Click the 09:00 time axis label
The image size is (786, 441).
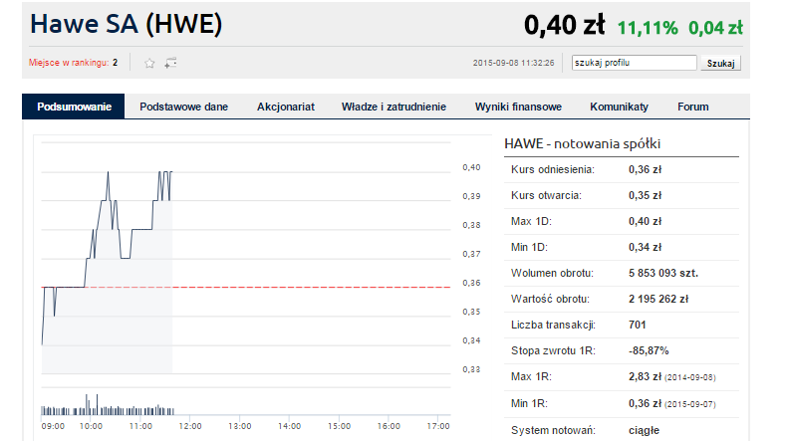(53, 426)
